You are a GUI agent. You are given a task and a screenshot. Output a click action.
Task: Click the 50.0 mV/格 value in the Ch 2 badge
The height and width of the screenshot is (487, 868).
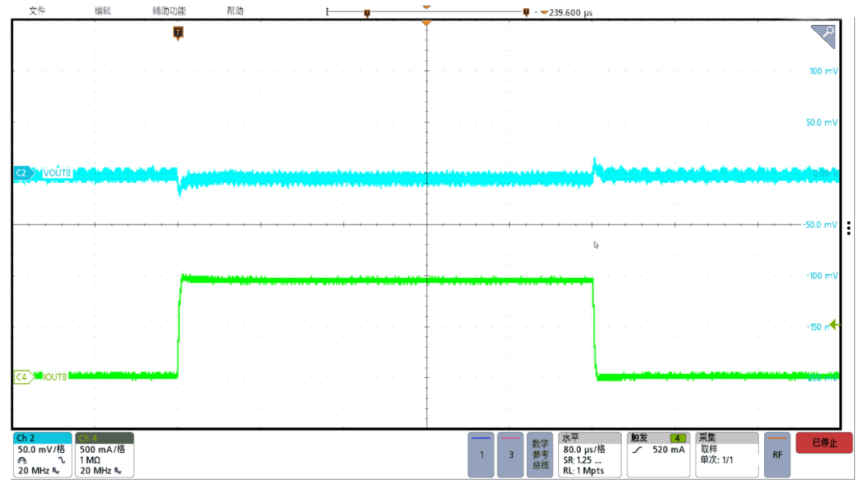41,449
